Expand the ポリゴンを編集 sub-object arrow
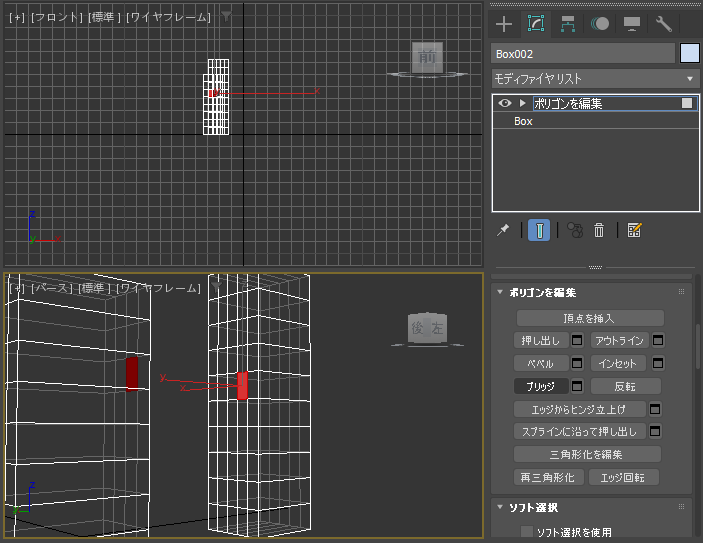The image size is (703, 543). point(522,103)
